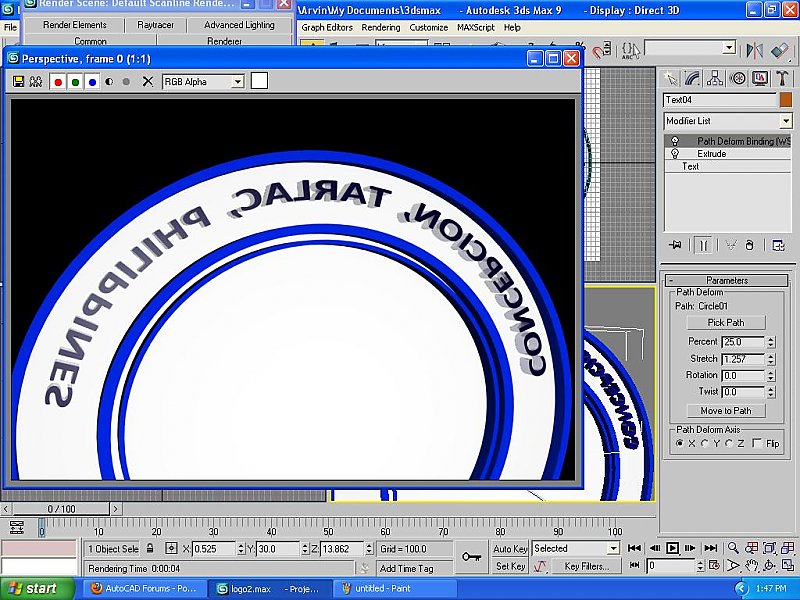Open the Create command panel tab
Screen dimensions: 800x600
670,79
